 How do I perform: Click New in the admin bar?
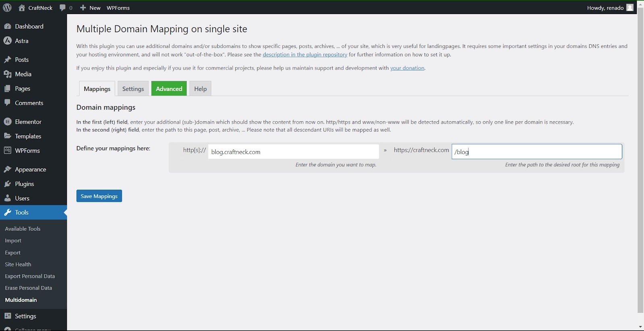[95, 8]
